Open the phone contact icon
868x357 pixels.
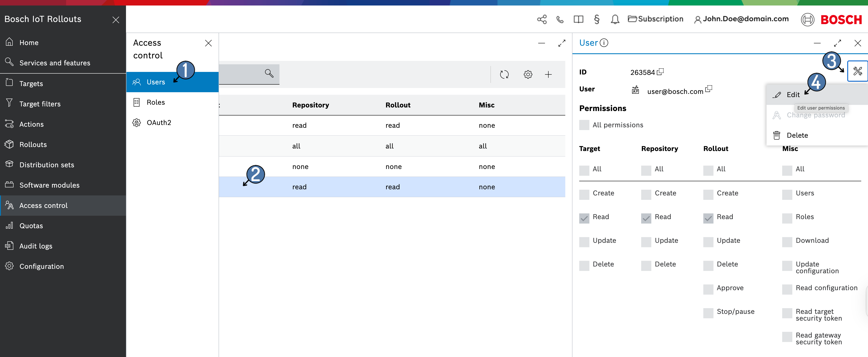560,19
